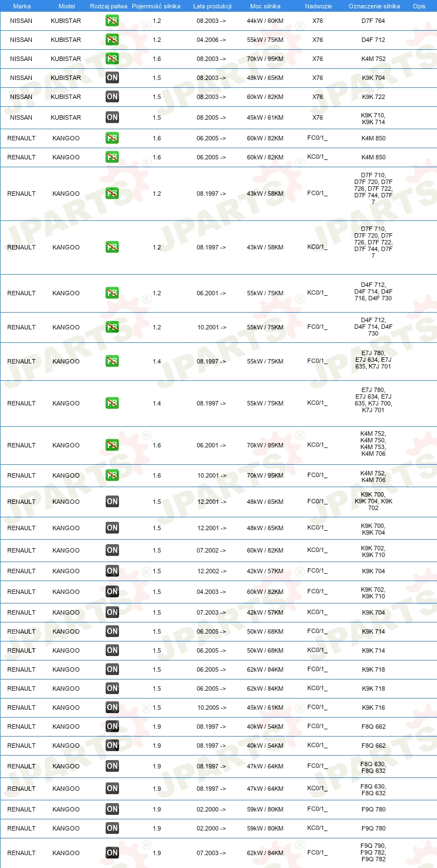Select the engine codes D4F 712, D4F 714, D4F 716

(373, 291)
